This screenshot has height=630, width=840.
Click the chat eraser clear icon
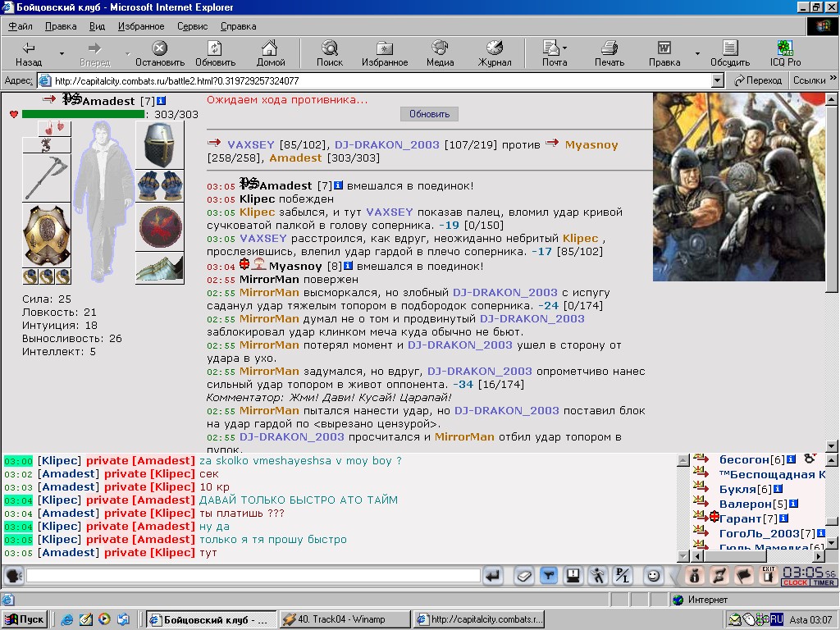(x=523, y=577)
